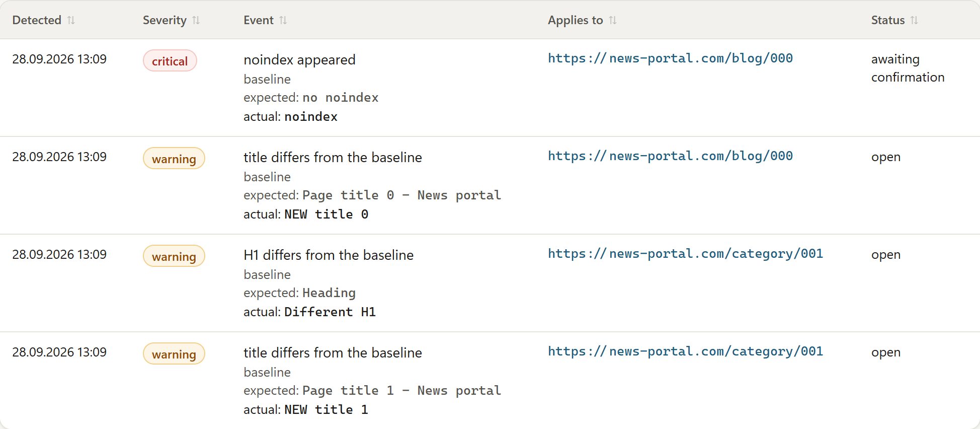Screen dimensions: 980x429
Task: Click the "awaiting confirmation" status
Action: tap(908, 68)
